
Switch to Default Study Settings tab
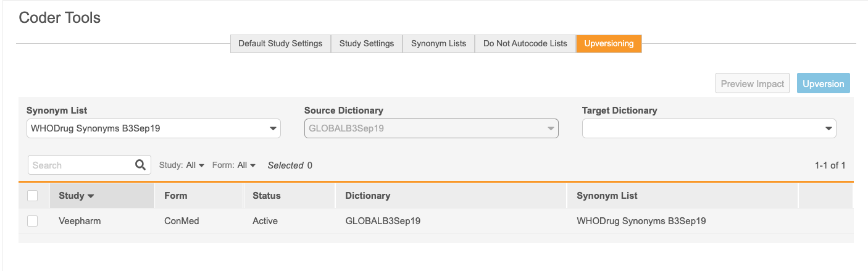280,44
